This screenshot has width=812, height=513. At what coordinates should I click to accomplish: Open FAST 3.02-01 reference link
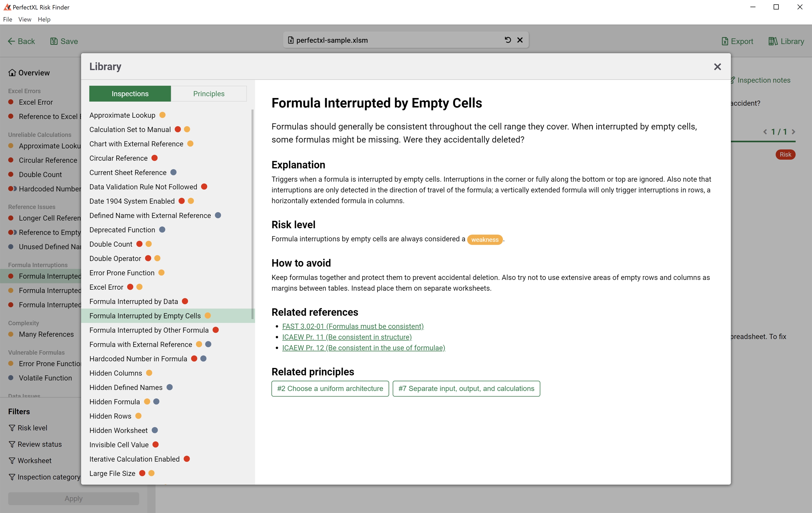click(353, 326)
